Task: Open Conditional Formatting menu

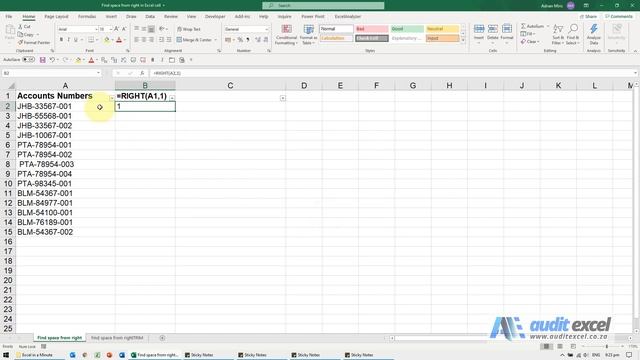Action: coord(287,35)
